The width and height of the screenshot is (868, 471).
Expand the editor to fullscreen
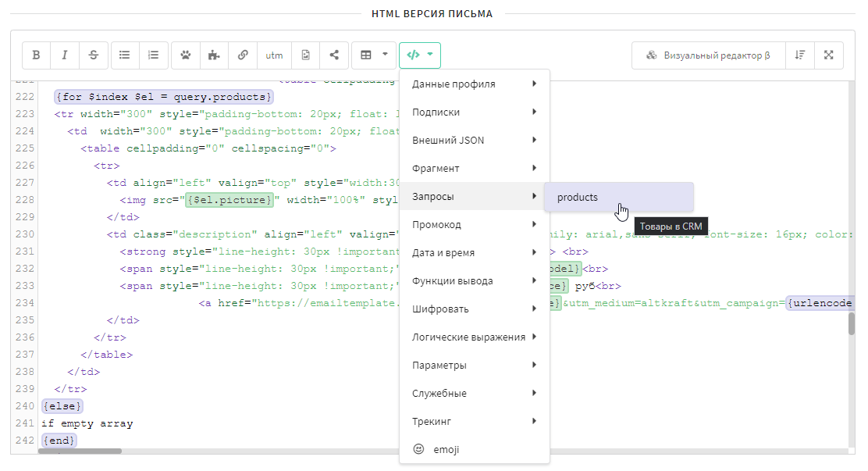(829, 55)
